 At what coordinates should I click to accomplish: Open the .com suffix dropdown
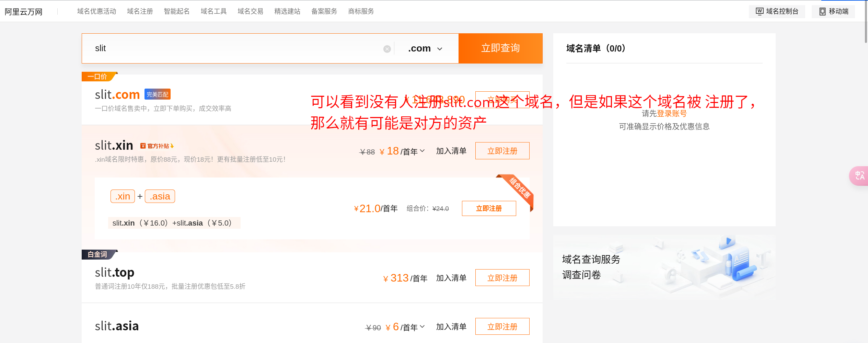tap(425, 48)
